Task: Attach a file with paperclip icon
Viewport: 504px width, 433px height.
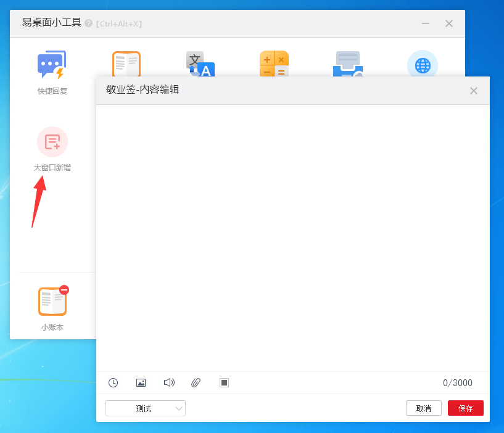Action: point(196,382)
